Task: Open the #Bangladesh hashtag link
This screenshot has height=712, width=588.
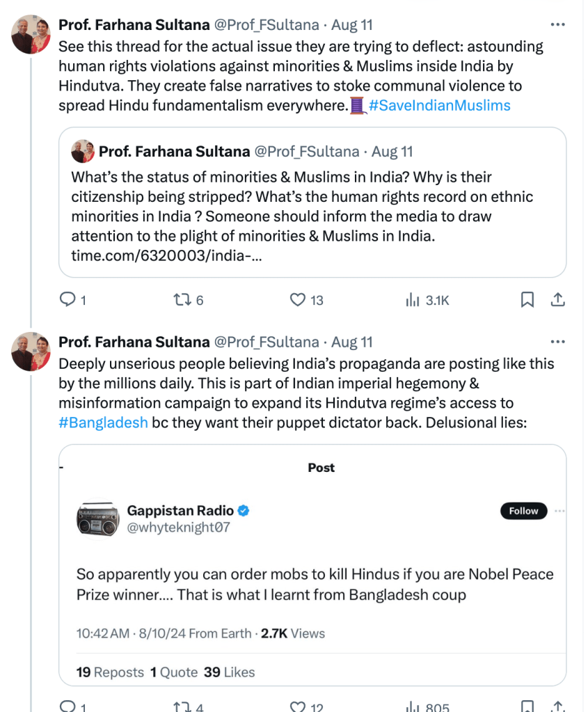Action: point(103,422)
